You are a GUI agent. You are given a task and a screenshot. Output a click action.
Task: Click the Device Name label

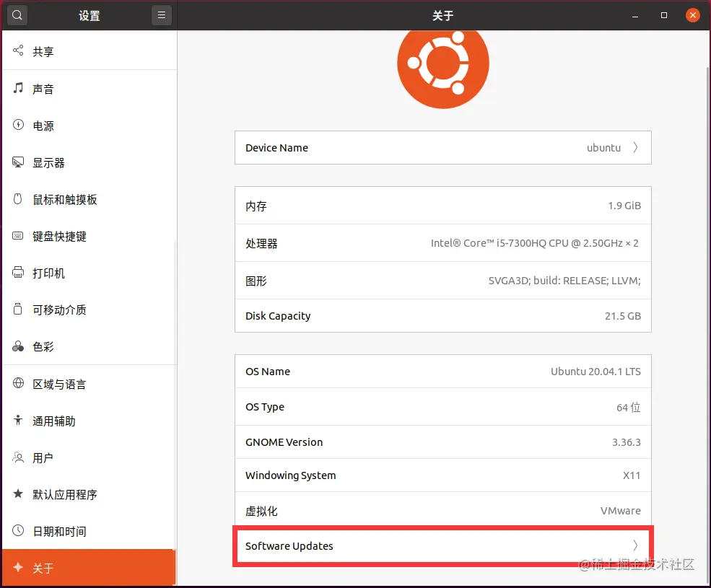tap(276, 148)
